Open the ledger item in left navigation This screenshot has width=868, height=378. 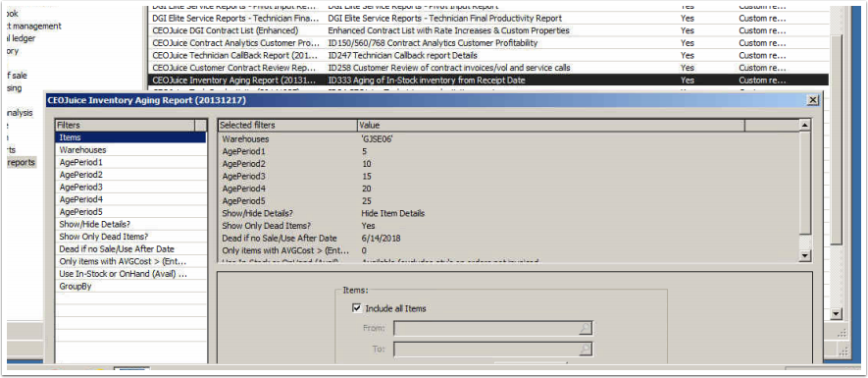[x=21, y=38]
